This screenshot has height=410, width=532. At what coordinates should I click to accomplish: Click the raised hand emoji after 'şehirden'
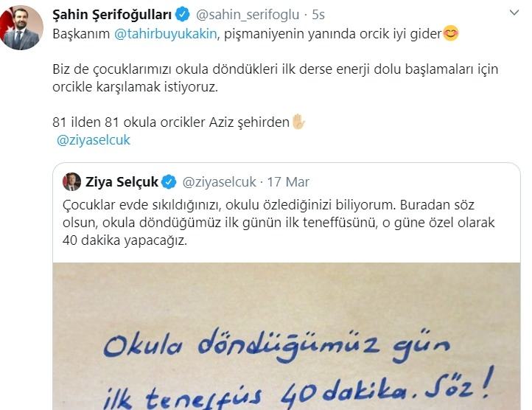coord(298,122)
